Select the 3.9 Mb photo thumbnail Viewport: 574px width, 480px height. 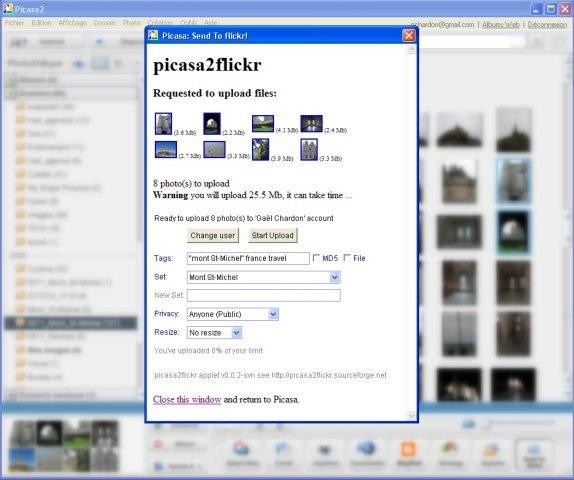tap(261, 149)
